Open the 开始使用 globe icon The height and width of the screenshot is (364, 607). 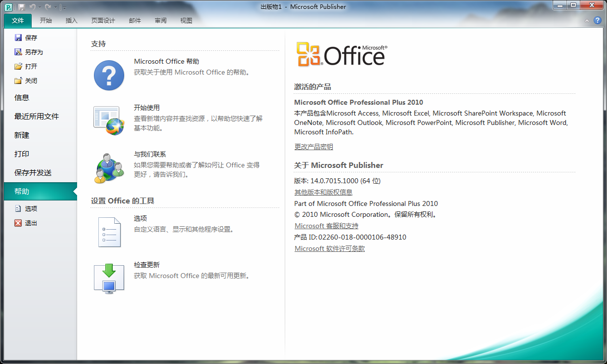click(x=109, y=121)
